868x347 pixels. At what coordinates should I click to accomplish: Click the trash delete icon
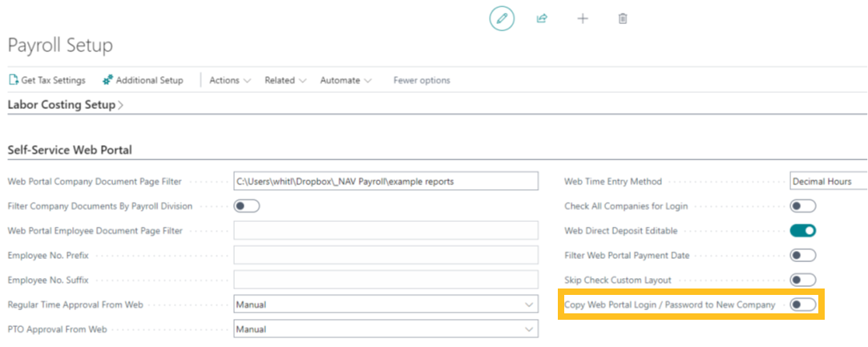tap(623, 18)
